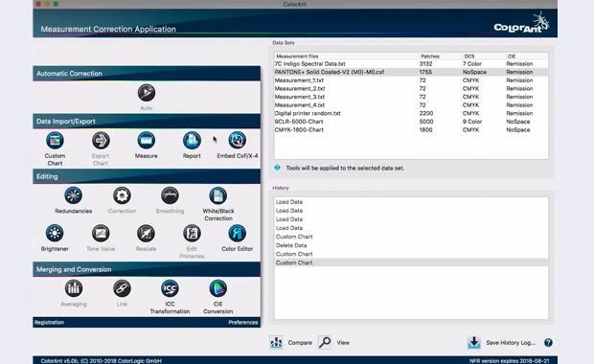Click CIE column header
This screenshot has width=594, height=364.
512,57
